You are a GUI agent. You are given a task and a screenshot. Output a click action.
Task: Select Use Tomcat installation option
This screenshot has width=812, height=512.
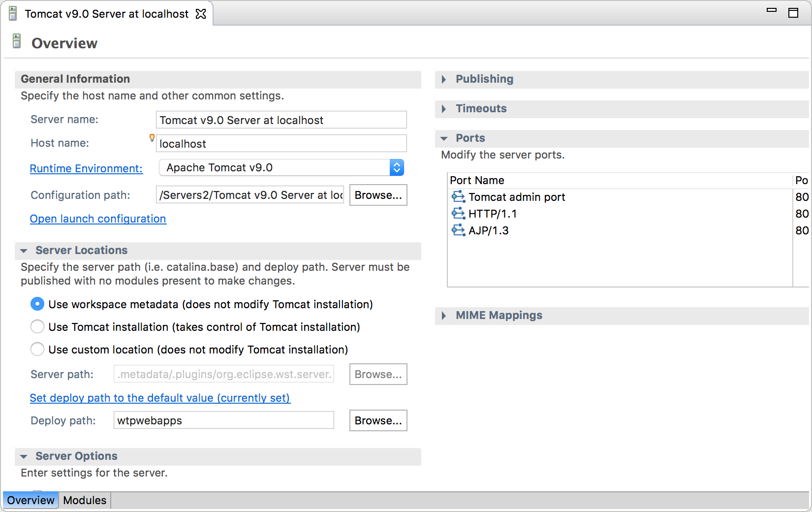coord(37,327)
